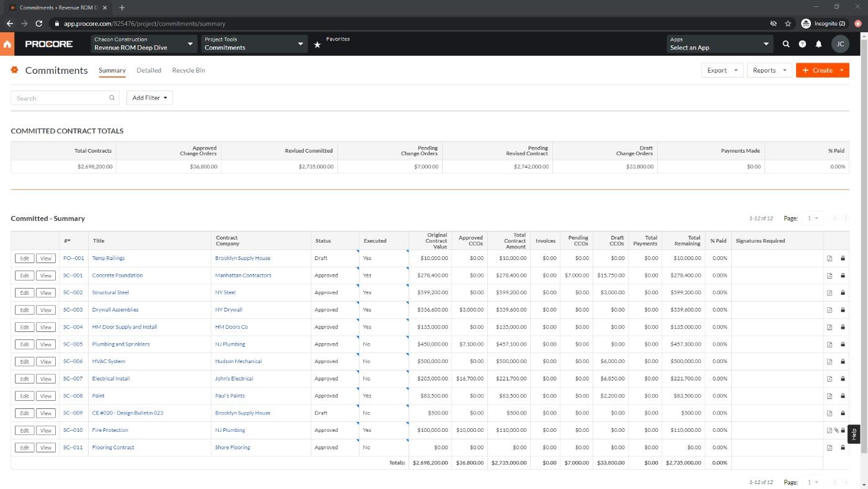Open the global search via the magnifier icon
The width and height of the screenshot is (868, 489).
[786, 44]
